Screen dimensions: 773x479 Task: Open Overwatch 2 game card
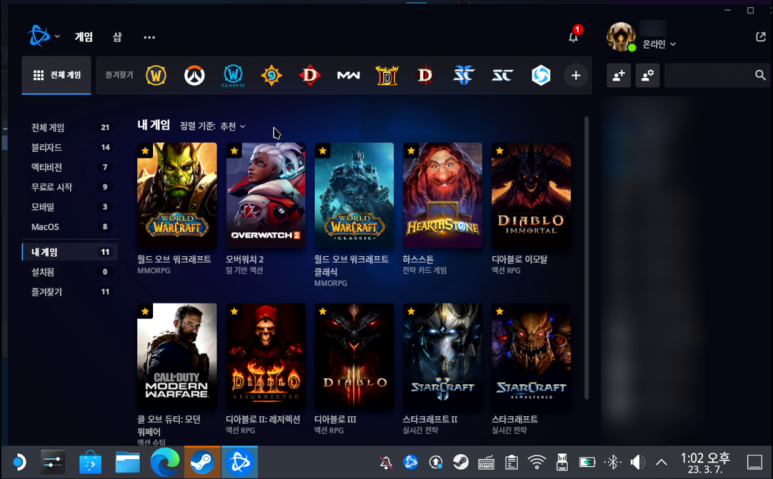(x=266, y=195)
